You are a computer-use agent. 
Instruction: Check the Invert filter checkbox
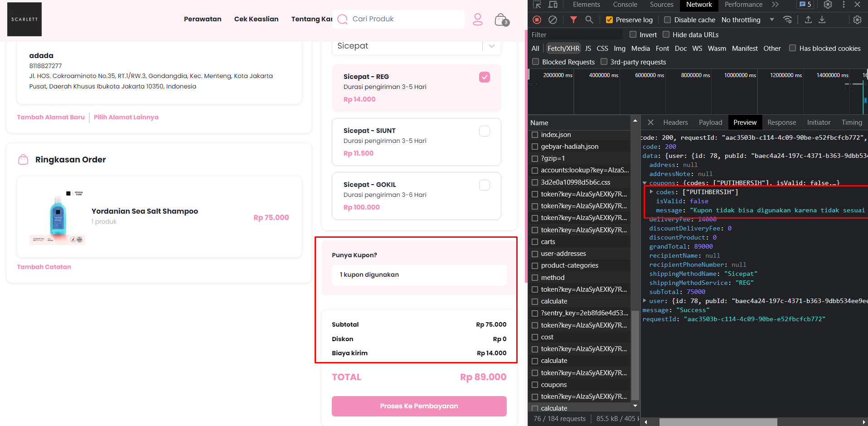click(633, 34)
